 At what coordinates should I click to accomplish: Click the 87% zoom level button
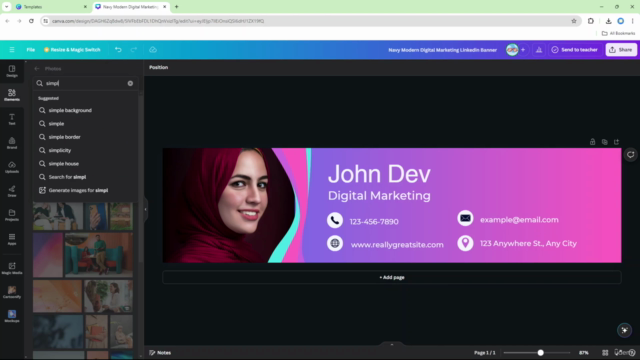584,353
